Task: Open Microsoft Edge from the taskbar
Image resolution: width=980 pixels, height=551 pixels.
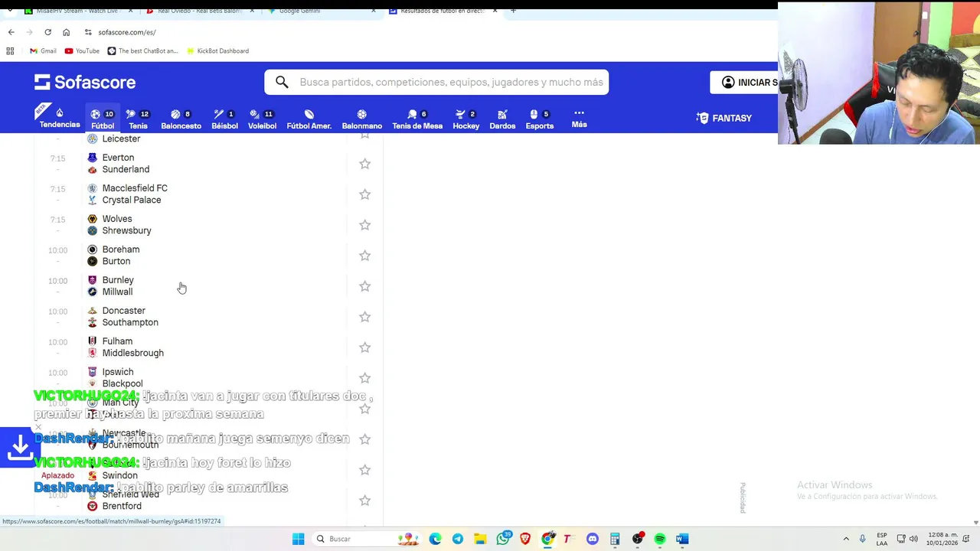Action: tap(435, 539)
